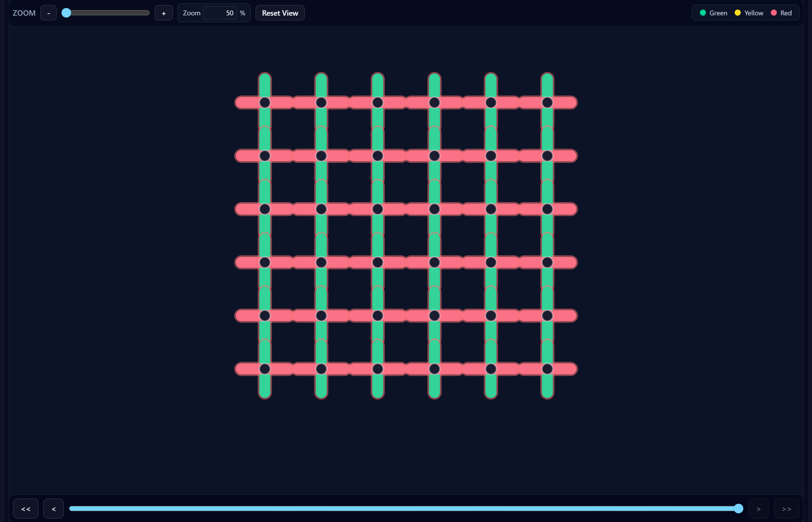Image resolution: width=812 pixels, height=522 pixels.
Task: Click the top-left grid intersection node
Action: tap(265, 103)
